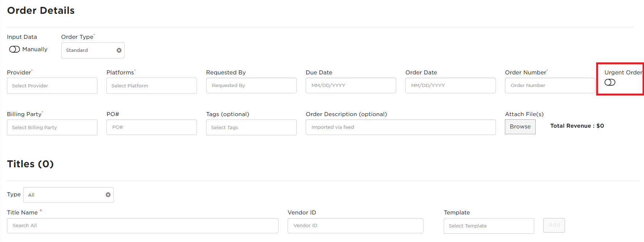The height and width of the screenshot is (242, 644).
Task: Click Browse to attach files
Action: pos(520,127)
